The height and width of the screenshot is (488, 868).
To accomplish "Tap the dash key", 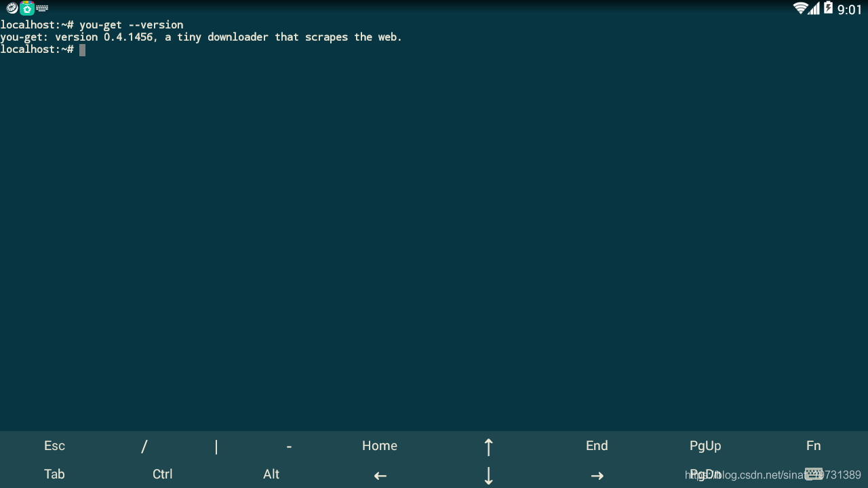I will tap(289, 445).
